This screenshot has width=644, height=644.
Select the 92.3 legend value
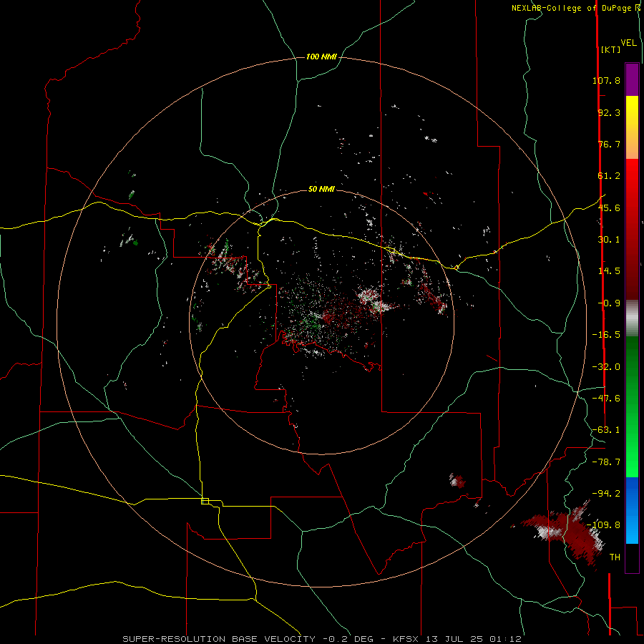[609, 112]
